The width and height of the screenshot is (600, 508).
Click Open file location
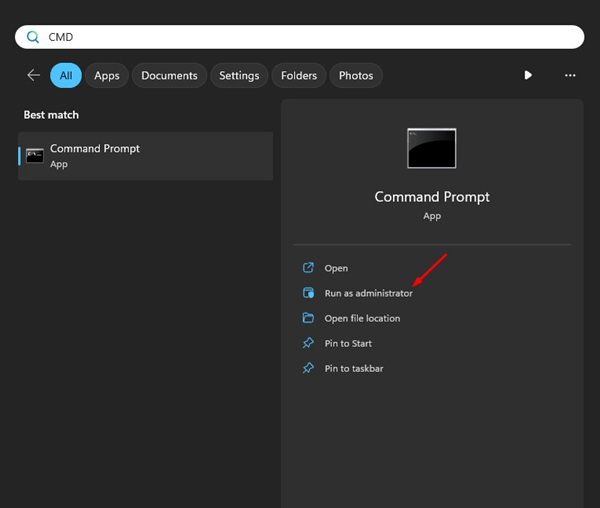pos(362,318)
